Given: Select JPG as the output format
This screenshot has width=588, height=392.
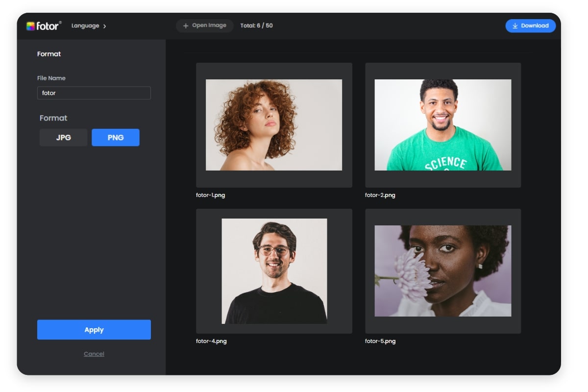Looking at the screenshot, I should coord(63,137).
